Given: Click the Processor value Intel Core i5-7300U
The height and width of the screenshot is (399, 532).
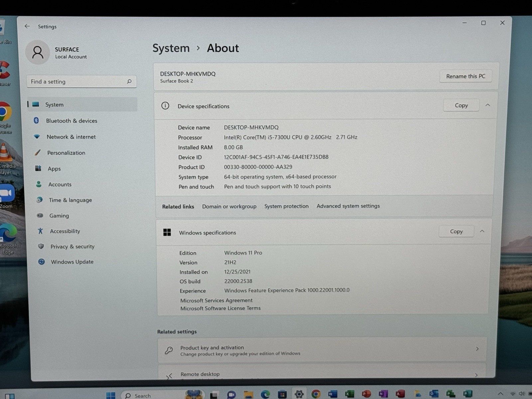Looking at the screenshot, I should click(290, 137).
